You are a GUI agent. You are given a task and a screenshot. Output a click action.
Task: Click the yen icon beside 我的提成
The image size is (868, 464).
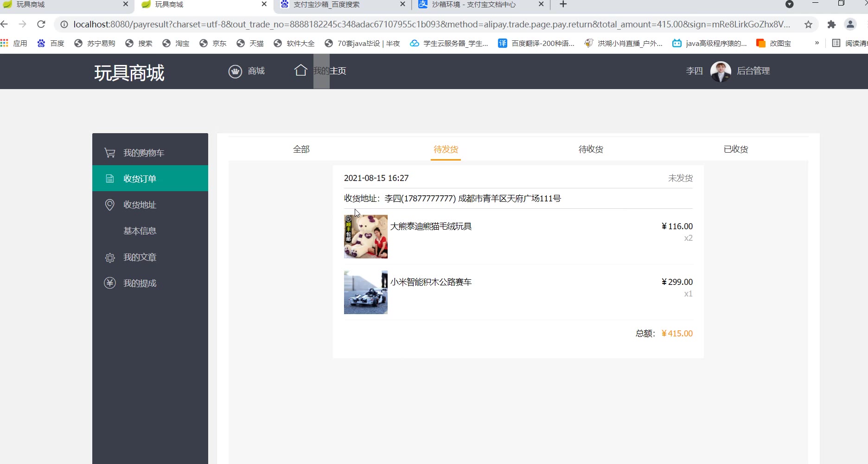[x=110, y=283]
